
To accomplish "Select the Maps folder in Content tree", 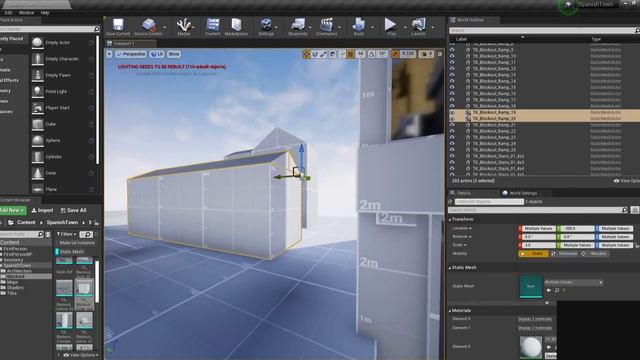I will (12, 282).
